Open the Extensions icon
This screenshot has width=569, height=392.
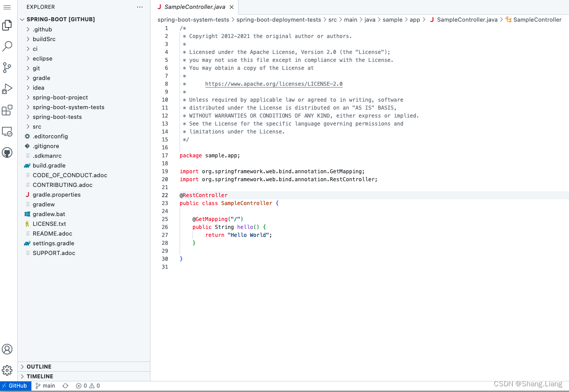[x=7, y=110]
